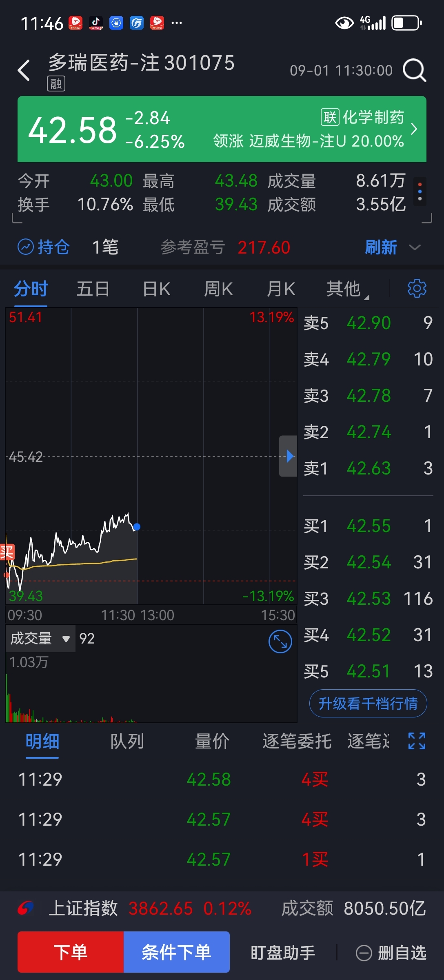Image resolution: width=444 pixels, height=980 pixels.
Task: Switch to the 日K chart tab
Action: [x=156, y=289]
